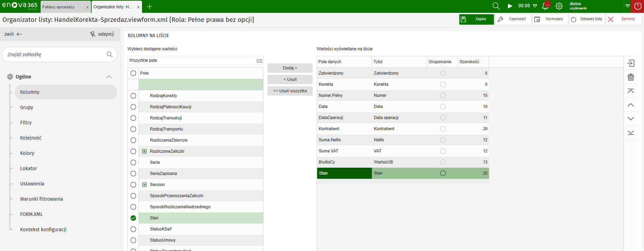The width and height of the screenshot is (644, 251).
Task: Move selected column down one position
Action: point(630,119)
